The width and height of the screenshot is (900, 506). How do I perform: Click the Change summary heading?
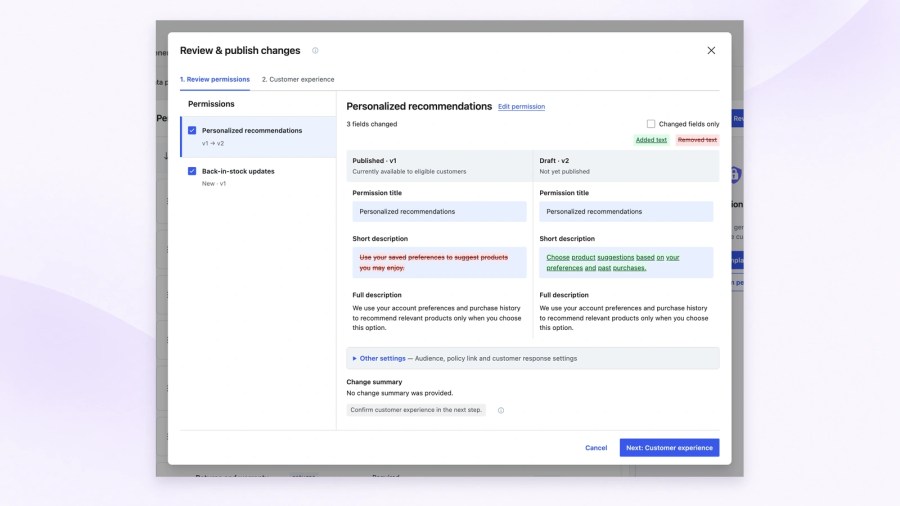coord(374,382)
